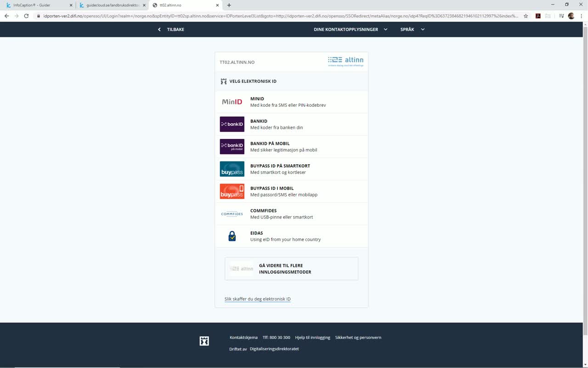The image size is (588, 368).
Task: Bookmark page with star icon
Action: pos(526,16)
